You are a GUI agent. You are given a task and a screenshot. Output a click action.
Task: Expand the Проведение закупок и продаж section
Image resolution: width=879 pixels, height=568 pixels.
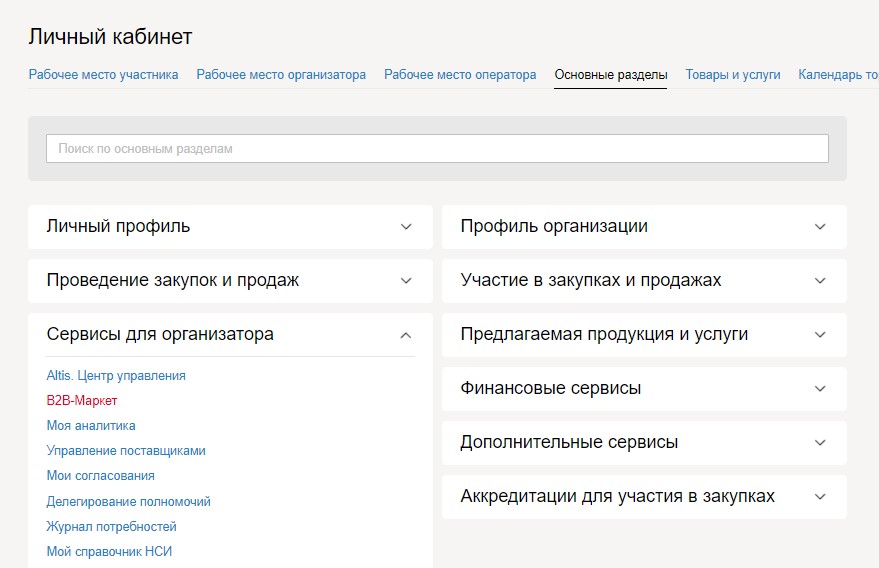coord(230,281)
